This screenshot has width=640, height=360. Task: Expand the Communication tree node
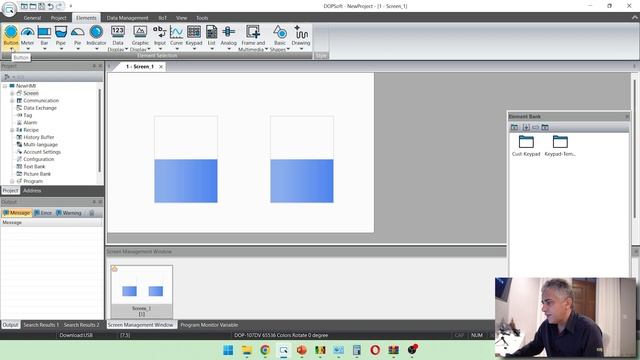point(12,101)
